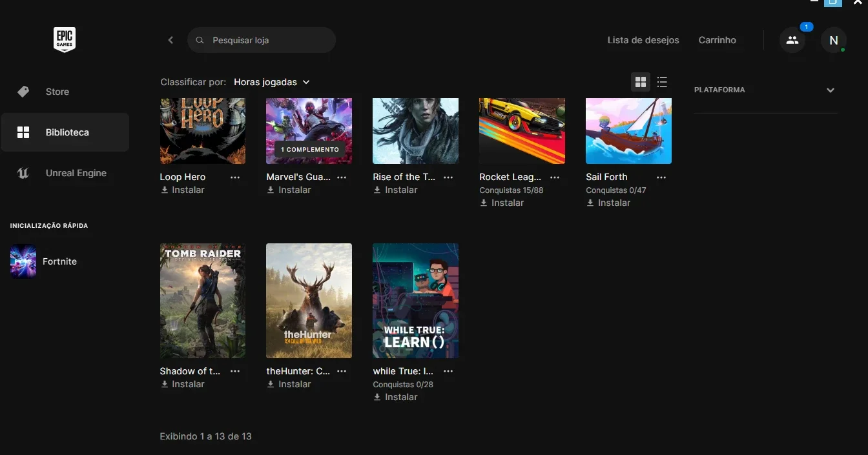Image resolution: width=868 pixels, height=455 pixels.
Task: Click the Loop Hero title text
Action: 183,177
